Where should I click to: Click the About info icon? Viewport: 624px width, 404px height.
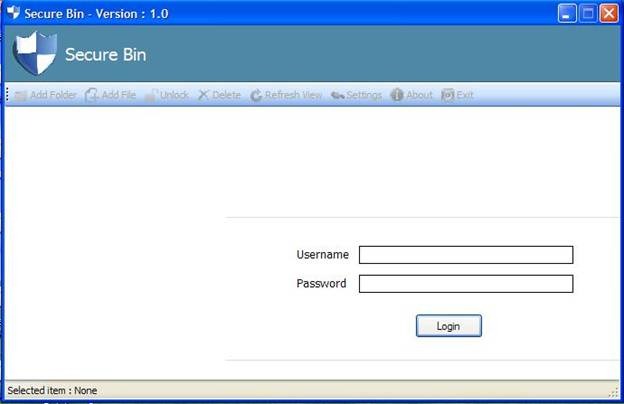pyautogui.click(x=397, y=95)
